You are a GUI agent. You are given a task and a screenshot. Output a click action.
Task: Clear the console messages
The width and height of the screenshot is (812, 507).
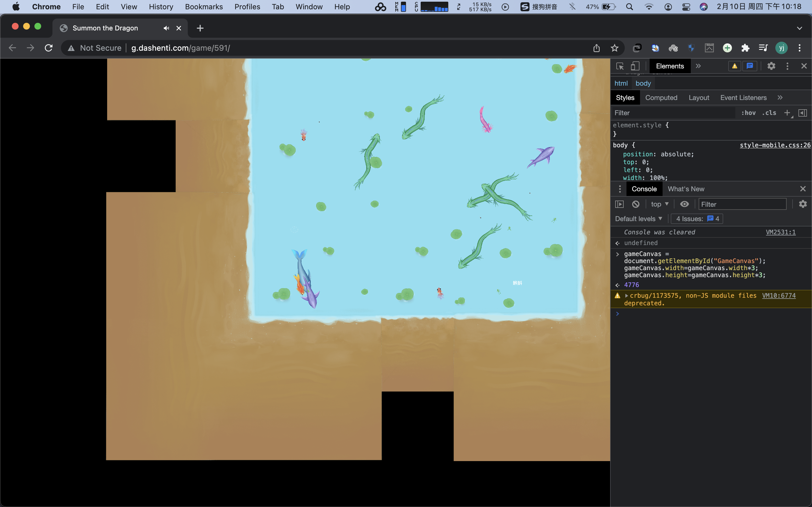636,204
